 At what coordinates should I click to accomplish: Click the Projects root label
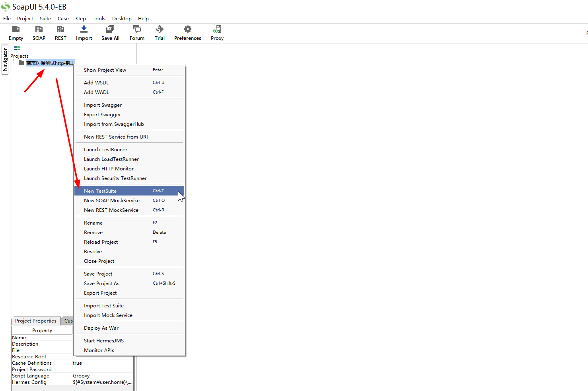[x=19, y=56]
